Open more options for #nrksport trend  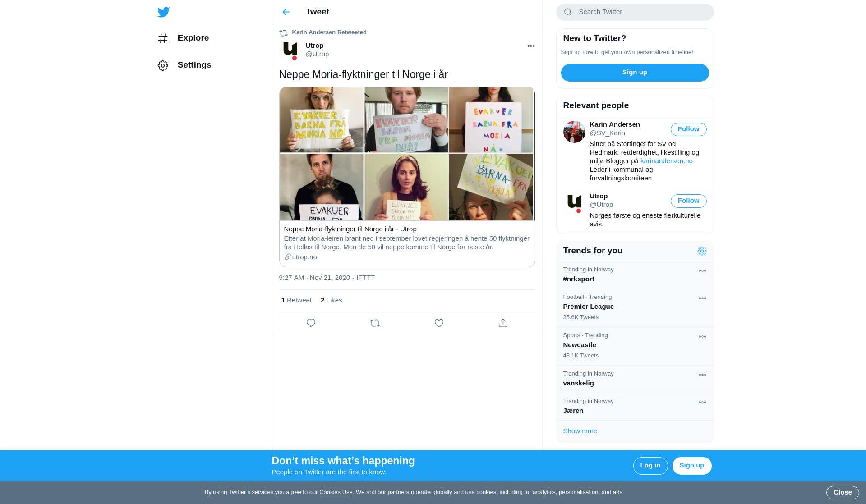pyautogui.click(x=702, y=271)
